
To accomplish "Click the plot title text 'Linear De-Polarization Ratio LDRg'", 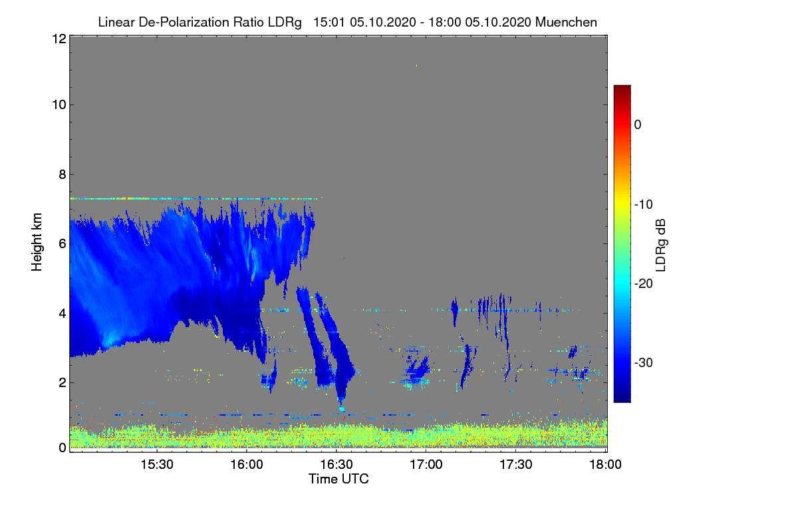I will coord(199,22).
